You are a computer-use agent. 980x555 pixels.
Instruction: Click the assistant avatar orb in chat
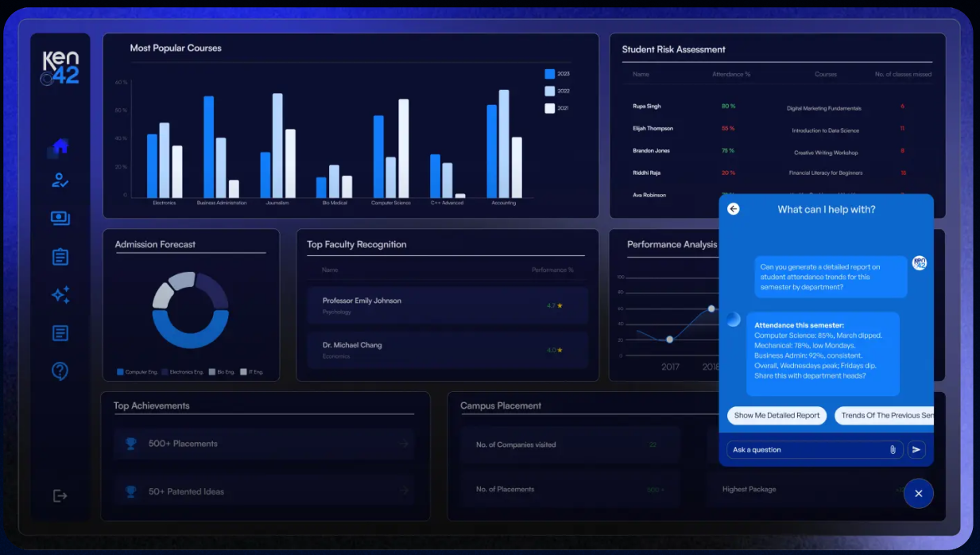coord(734,320)
